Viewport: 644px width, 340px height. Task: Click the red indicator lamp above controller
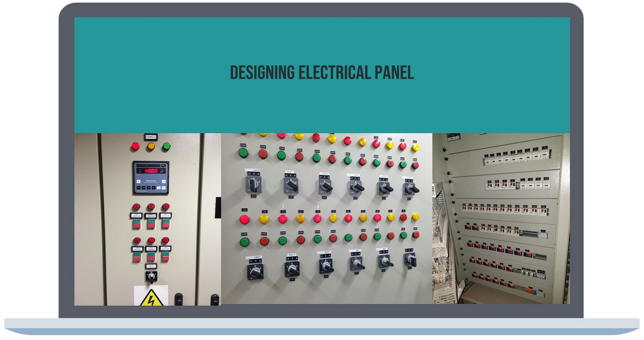(136, 147)
